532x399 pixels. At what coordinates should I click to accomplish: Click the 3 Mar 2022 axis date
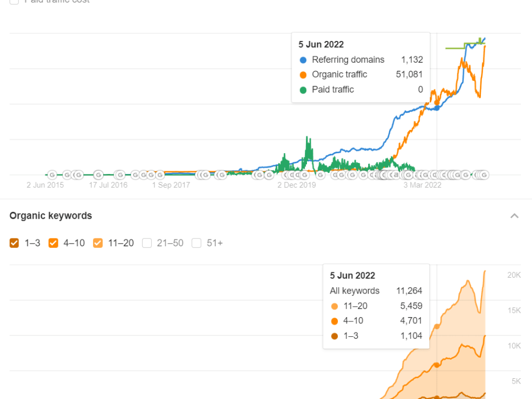(x=422, y=185)
